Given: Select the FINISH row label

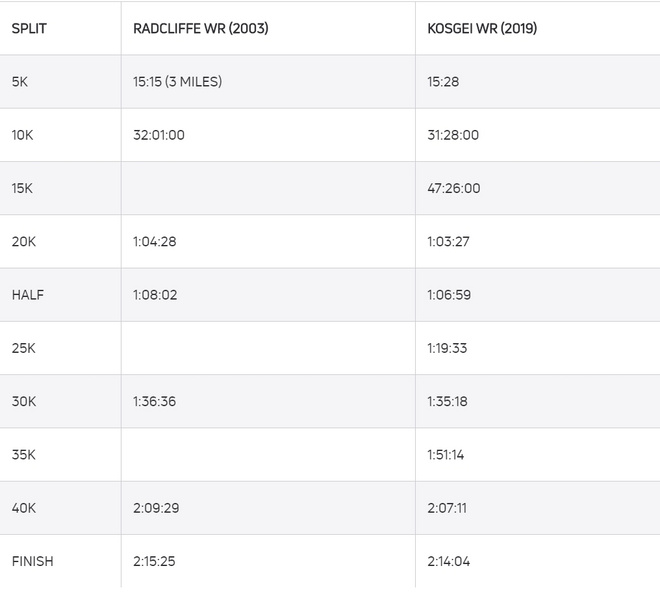Looking at the screenshot, I should pyautogui.click(x=33, y=561).
